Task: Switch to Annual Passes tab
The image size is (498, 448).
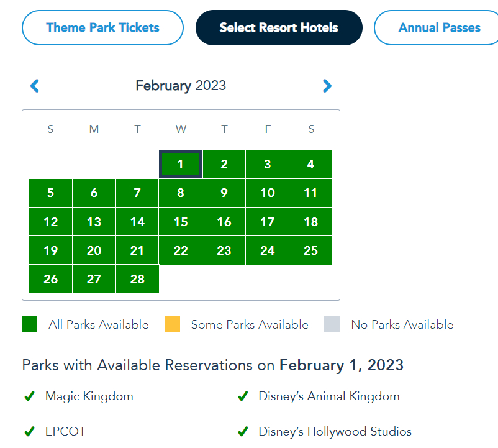Action: pos(439,28)
